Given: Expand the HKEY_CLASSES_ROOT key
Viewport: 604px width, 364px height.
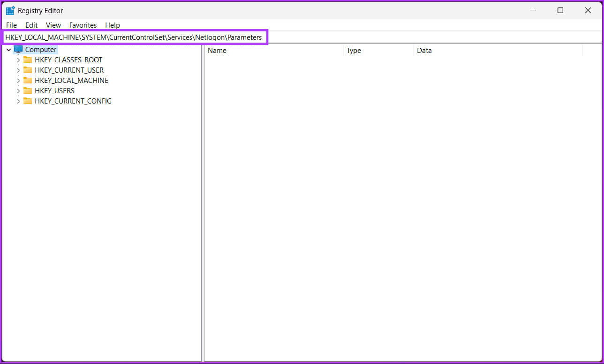Looking at the screenshot, I should [x=18, y=60].
